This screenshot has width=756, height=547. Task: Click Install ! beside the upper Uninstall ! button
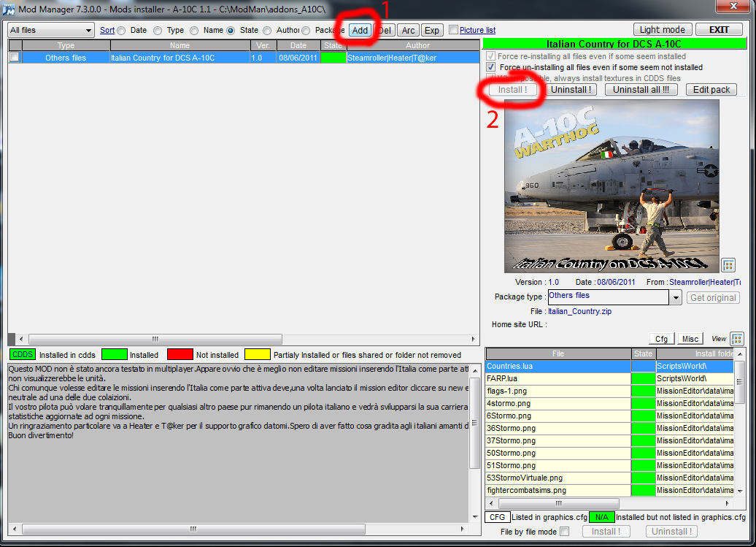point(512,89)
